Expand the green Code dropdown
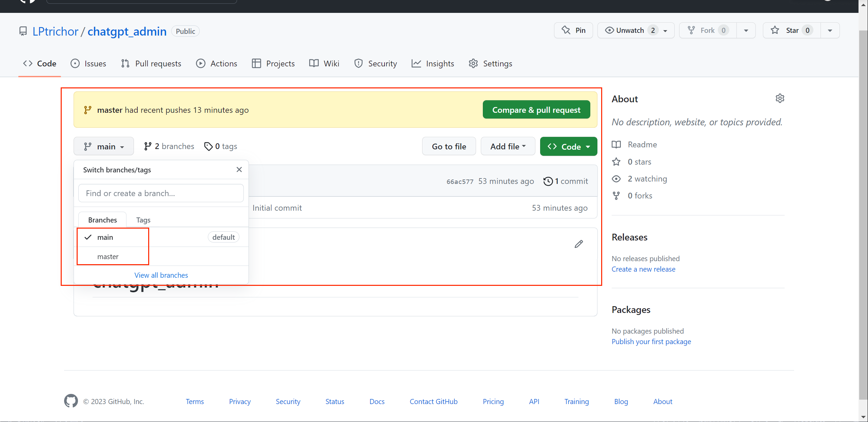This screenshot has width=868, height=422. (568, 146)
